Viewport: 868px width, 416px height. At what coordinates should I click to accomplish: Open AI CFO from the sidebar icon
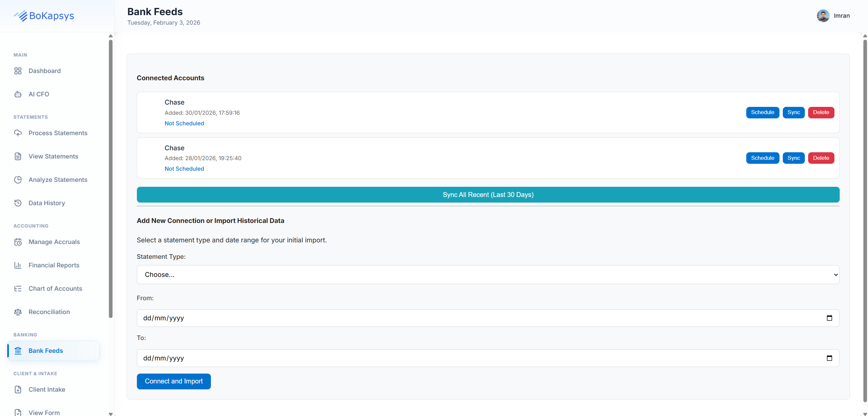[x=18, y=94]
